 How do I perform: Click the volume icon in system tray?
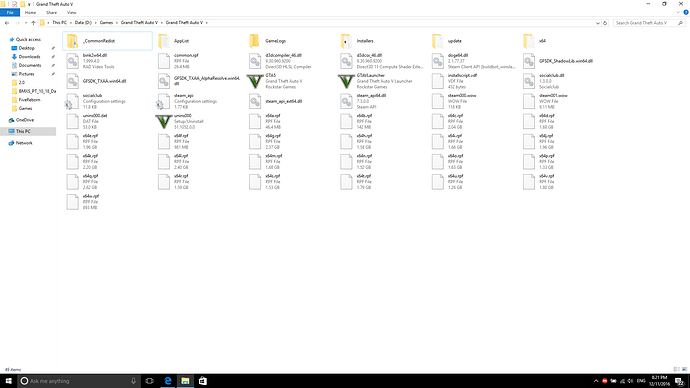tap(630, 381)
